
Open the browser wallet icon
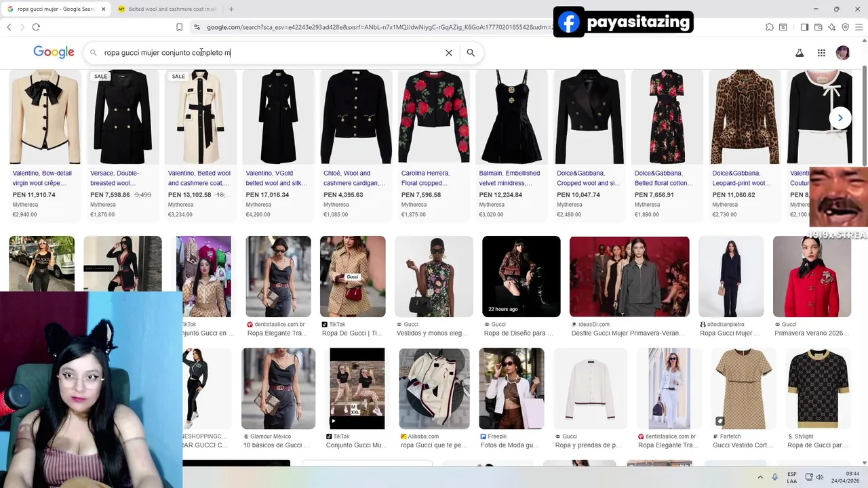818,27
